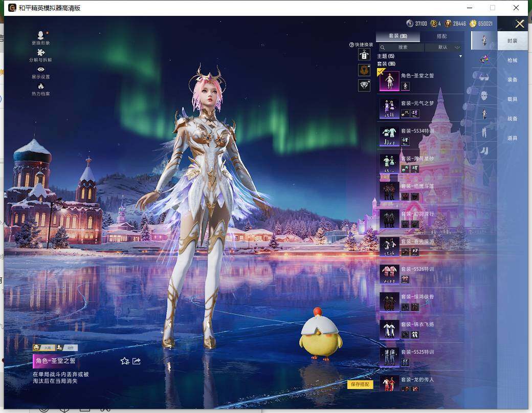The height and width of the screenshot is (413, 532).
Task: Click second piece icon under 套装-元气之梦
Action: tap(415, 114)
